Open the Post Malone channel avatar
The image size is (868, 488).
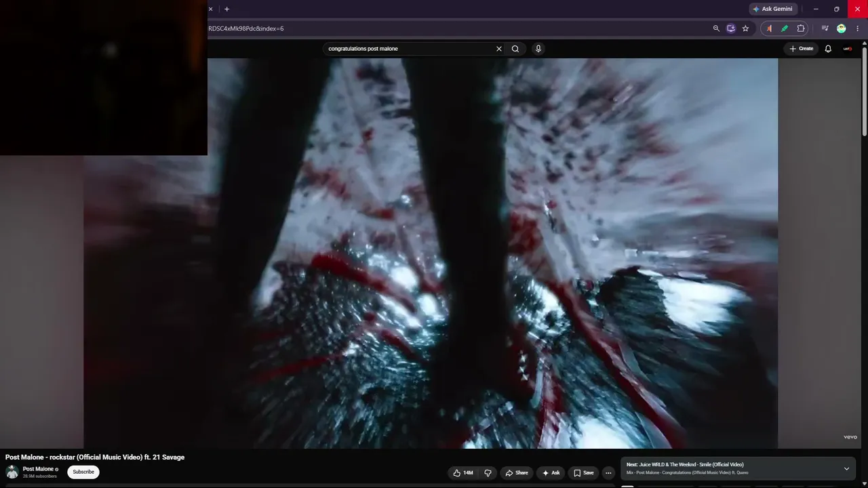(12, 472)
